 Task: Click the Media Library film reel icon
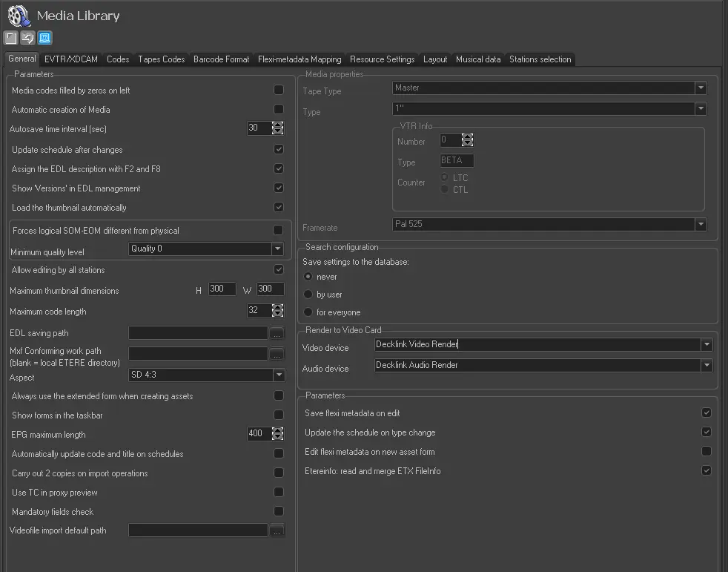click(x=19, y=16)
